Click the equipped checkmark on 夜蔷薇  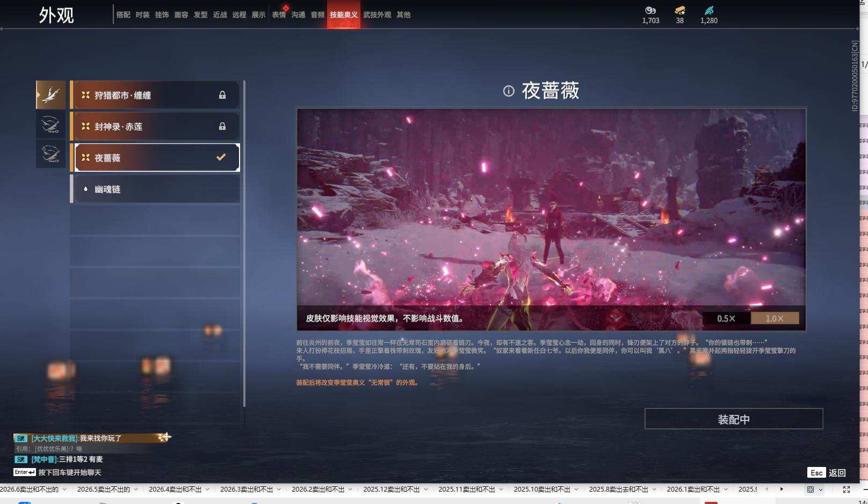click(221, 157)
